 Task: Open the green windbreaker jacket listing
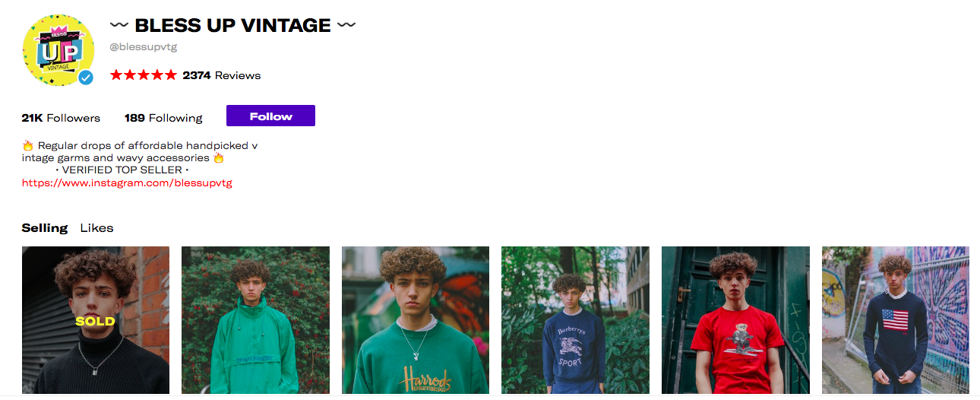255,320
